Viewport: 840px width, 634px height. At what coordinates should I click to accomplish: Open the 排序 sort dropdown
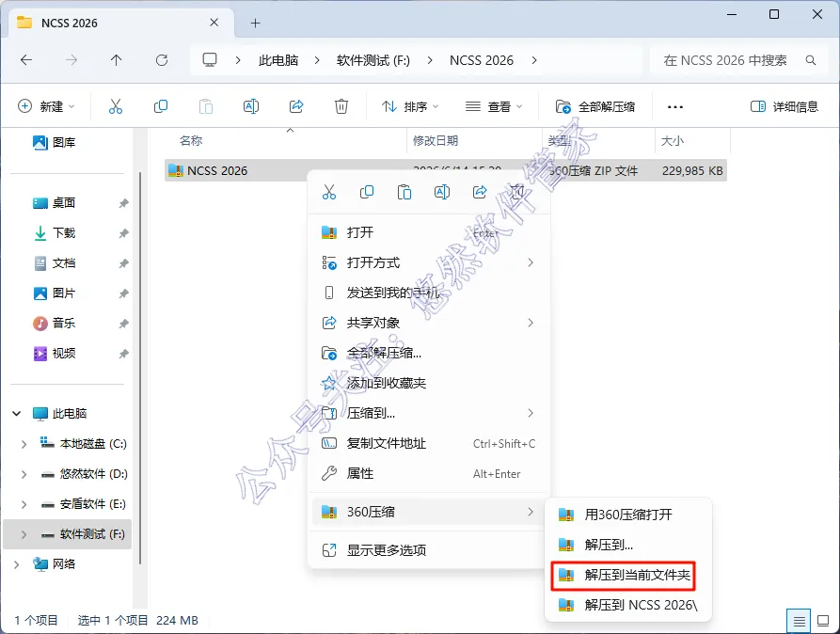[x=410, y=106]
